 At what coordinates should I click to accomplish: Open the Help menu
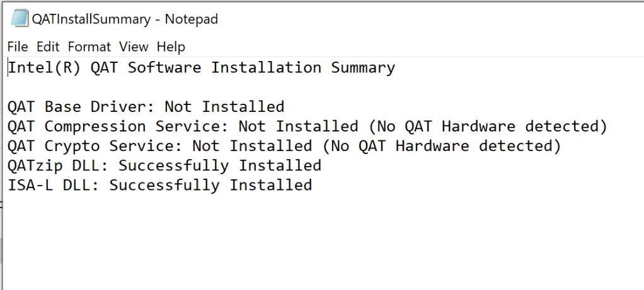tap(171, 47)
